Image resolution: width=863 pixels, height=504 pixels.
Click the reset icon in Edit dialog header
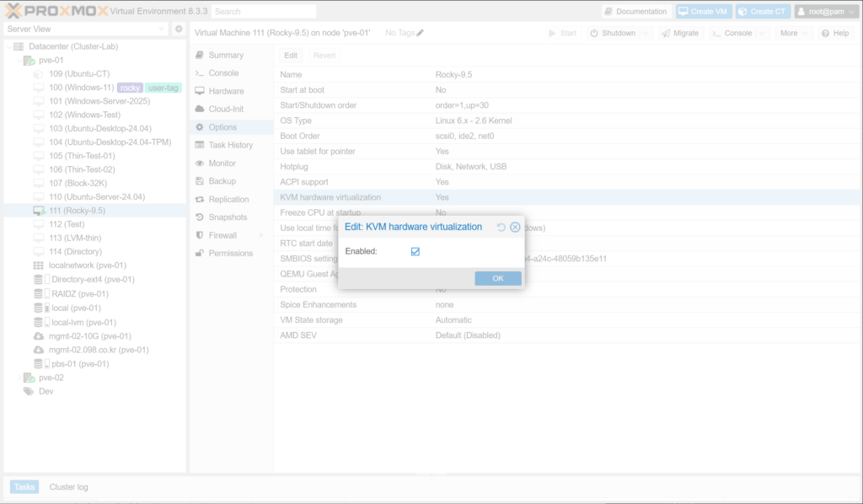[501, 228]
